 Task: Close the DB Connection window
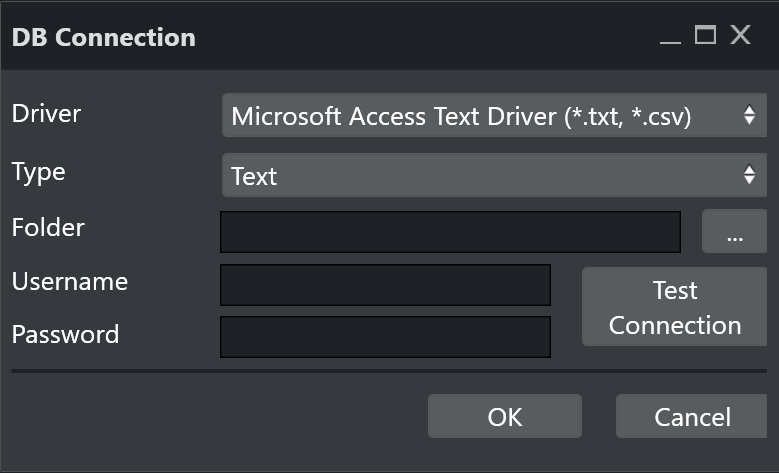coord(740,36)
